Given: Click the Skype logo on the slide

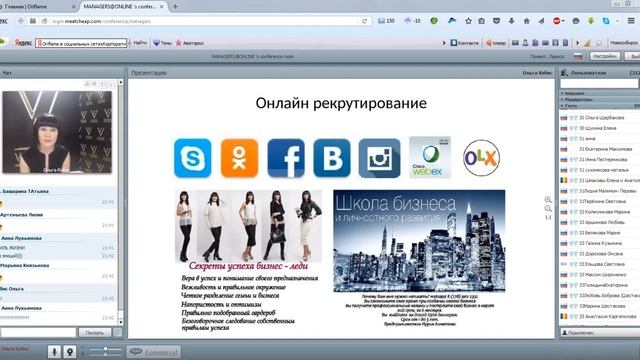Looking at the screenshot, I should pyautogui.click(x=193, y=158).
